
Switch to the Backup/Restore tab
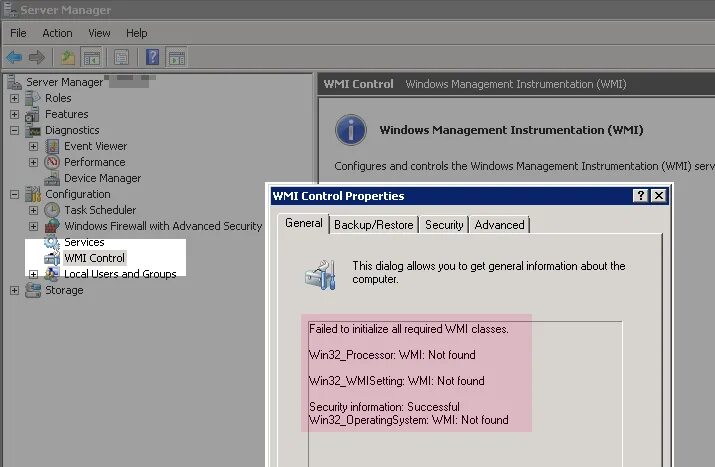(x=373, y=225)
